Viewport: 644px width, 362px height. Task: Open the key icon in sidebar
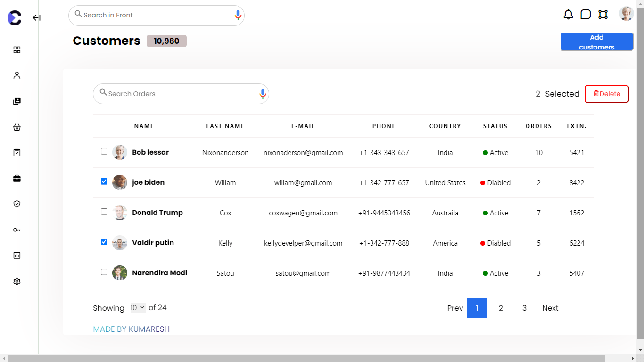(x=17, y=230)
